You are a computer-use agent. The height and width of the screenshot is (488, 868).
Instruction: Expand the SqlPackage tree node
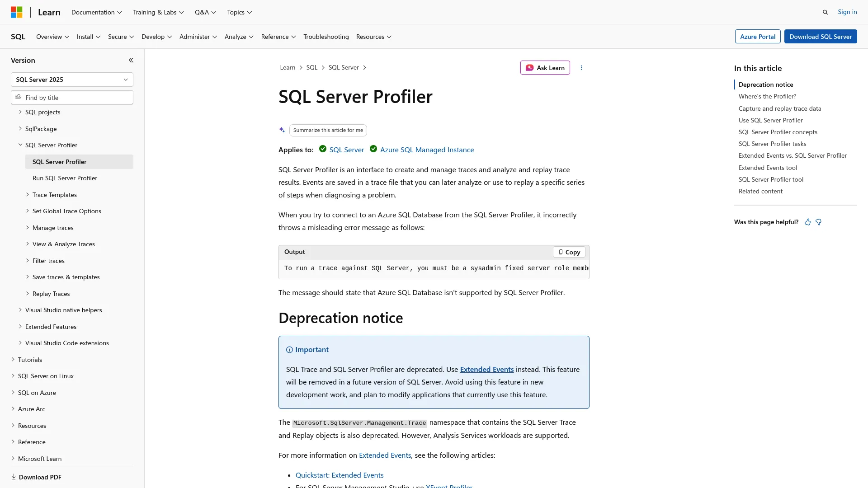tap(20, 128)
